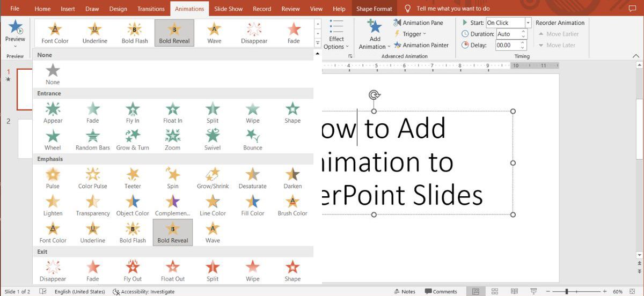Switch to Slide Sorter view

[x=495, y=291]
